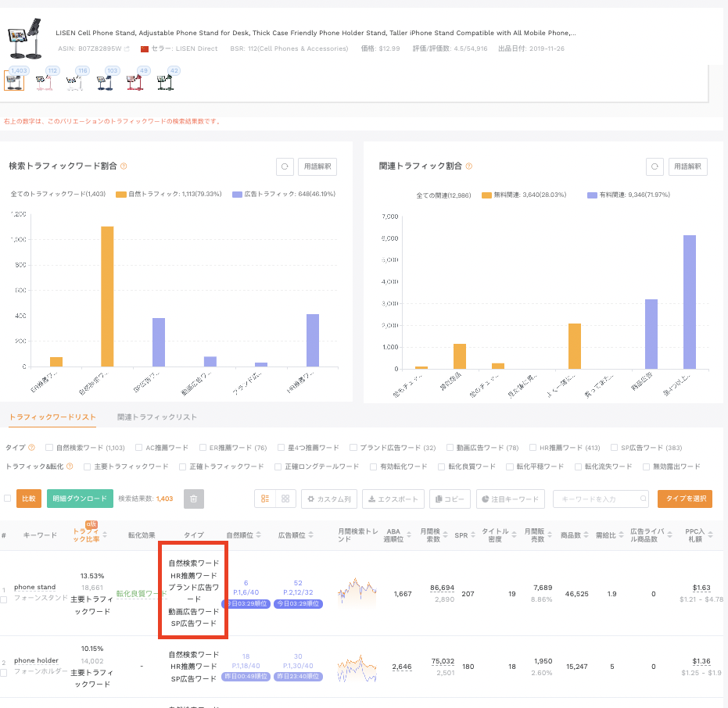The height and width of the screenshot is (708, 728).
Task: Switch to トラフィックワードリスト tab
Action: click(x=52, y=417)
